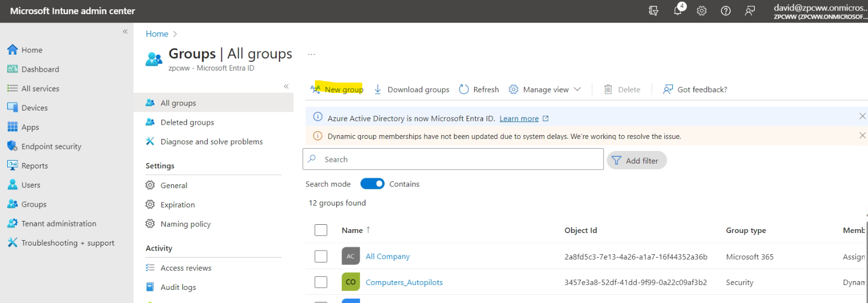
Task: Open portal settings gear icon
Action: [702, 11]
